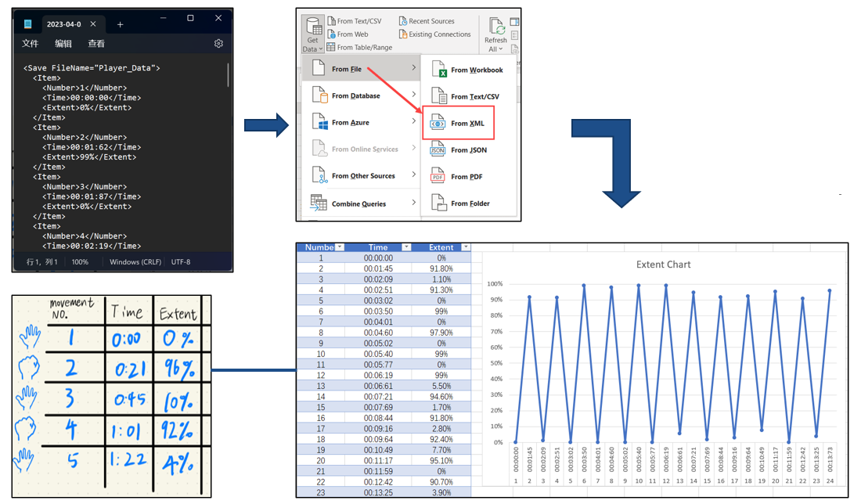Select the 97.90% Extent cell

click(x=441, y=333)
